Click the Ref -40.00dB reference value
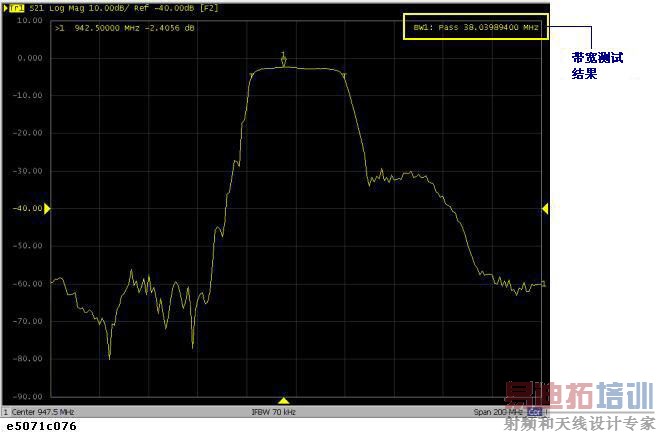This screenshot has height=433, width=658. pyautogui.click(x=165, y=8)
